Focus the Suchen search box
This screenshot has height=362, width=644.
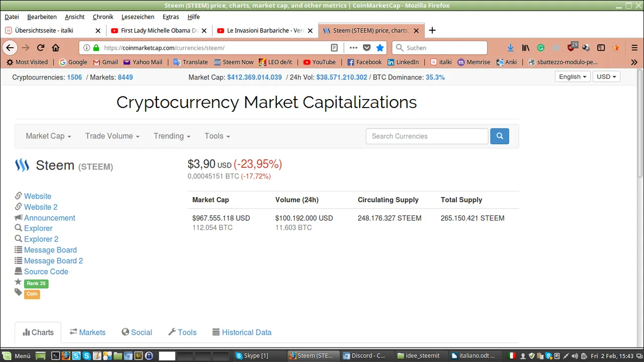tap(440, 48)
